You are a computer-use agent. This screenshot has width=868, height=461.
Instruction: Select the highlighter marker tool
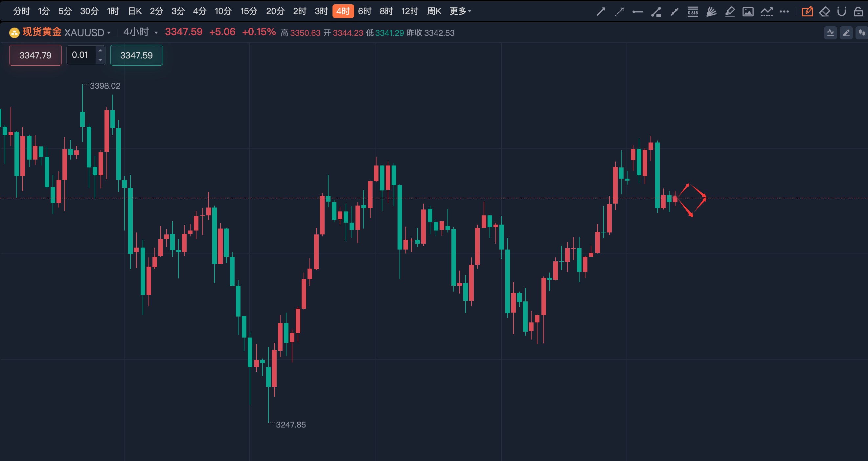[x=730, y=11]
